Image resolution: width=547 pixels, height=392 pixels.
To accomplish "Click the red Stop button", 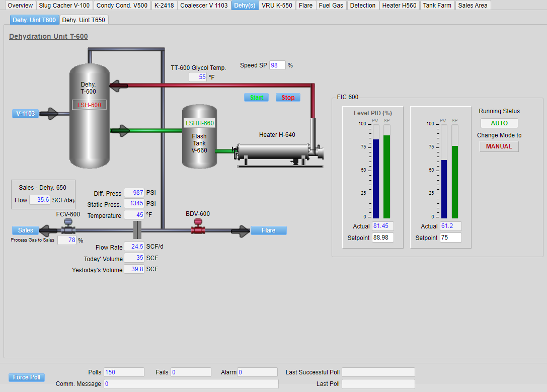I will coord(288,98).
